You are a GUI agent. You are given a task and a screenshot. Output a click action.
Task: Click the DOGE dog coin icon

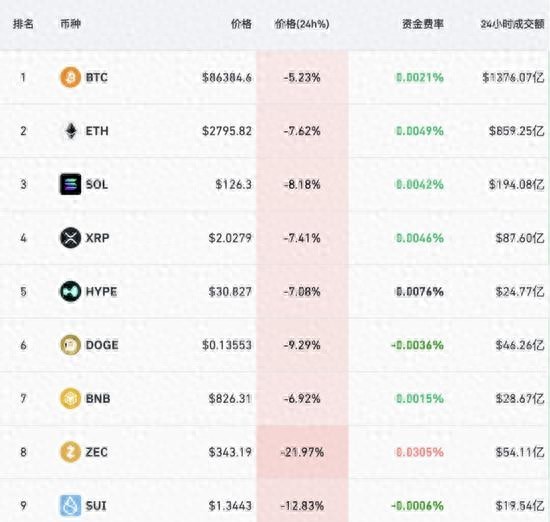(x=71, y=345)
